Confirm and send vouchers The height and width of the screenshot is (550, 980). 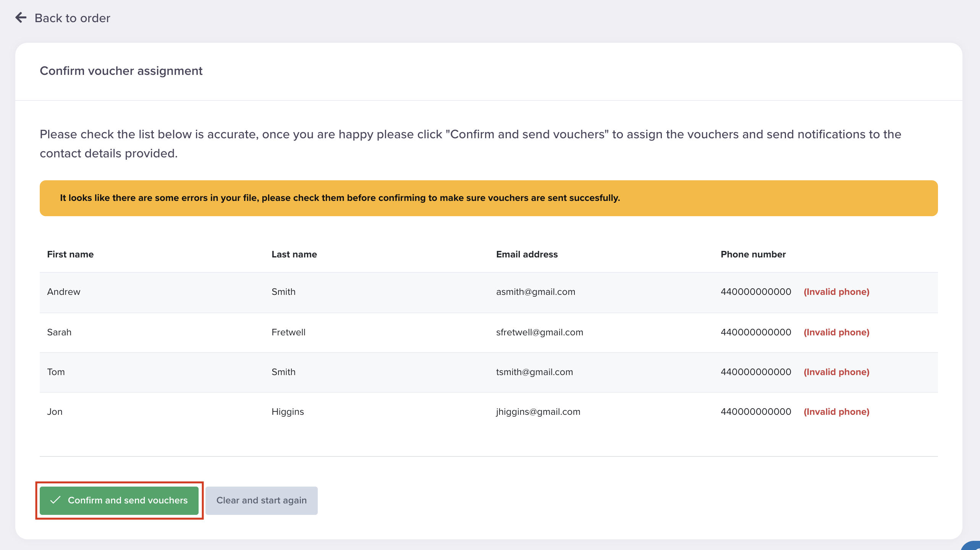click(119, 500)
